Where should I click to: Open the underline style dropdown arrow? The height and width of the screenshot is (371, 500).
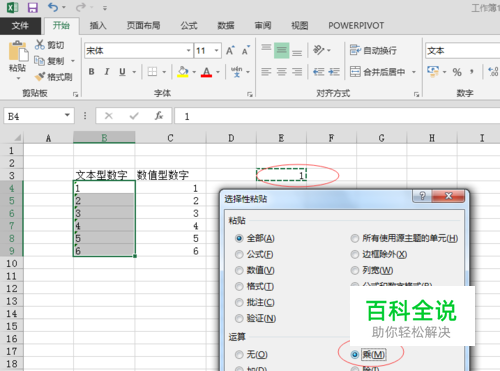[134, 72]
